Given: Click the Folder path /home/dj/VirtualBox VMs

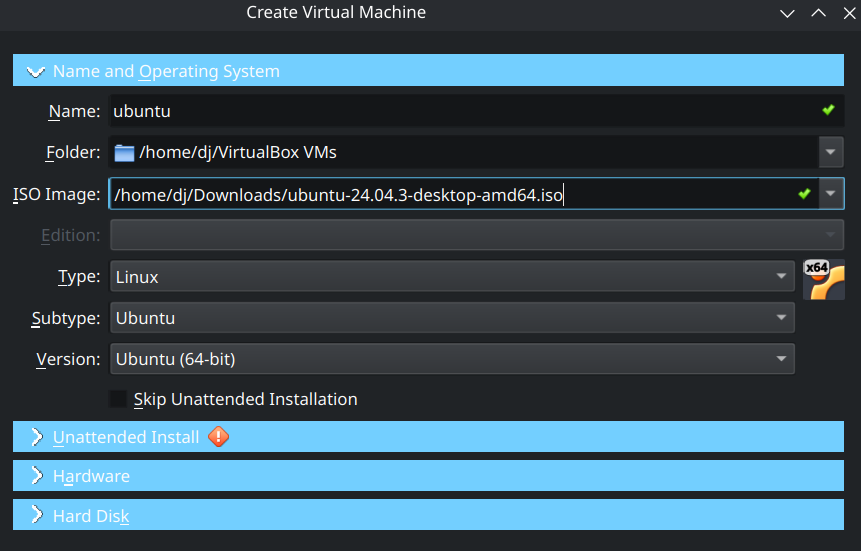Looking at the screenshot, I should click(x=238, y=152).
